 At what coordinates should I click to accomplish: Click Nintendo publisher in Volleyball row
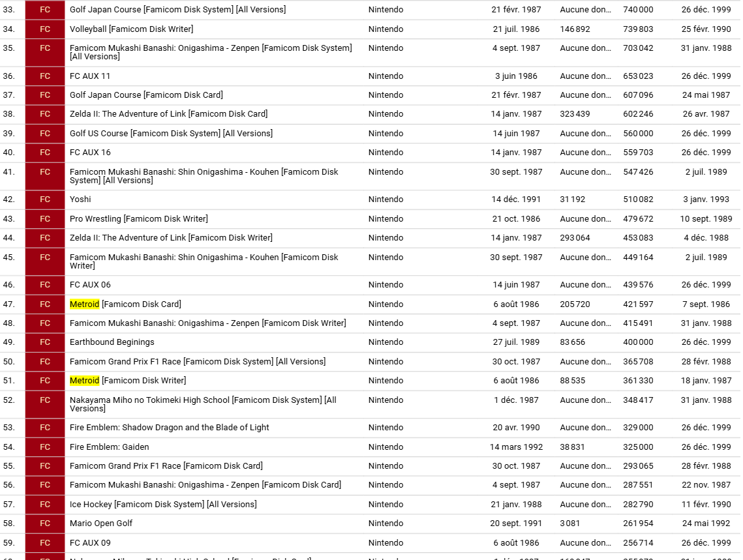point(386,29)
